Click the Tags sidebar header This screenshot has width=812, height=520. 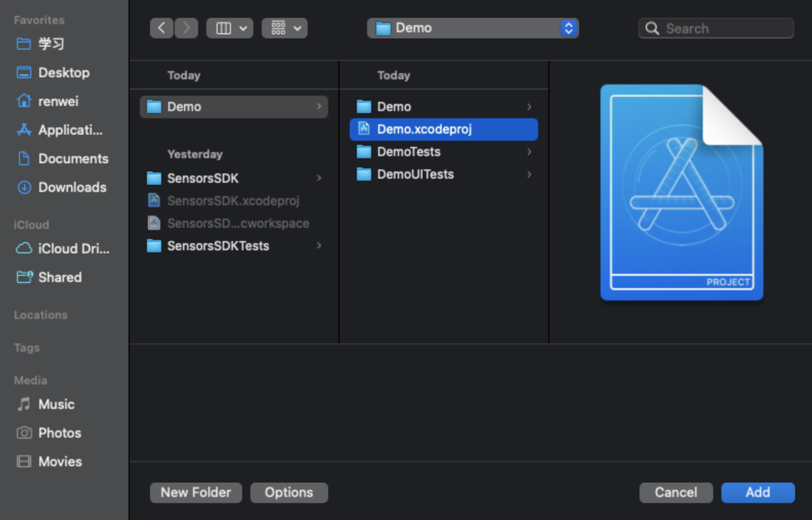27,348
